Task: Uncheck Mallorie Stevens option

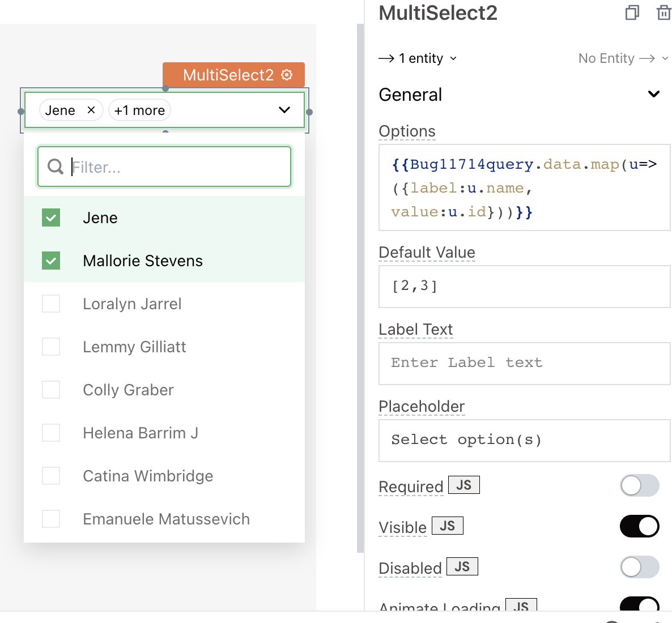Action: 51,261
